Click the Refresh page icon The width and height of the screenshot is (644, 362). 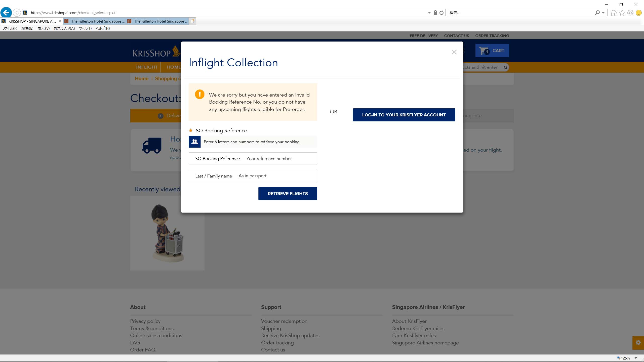click(x=441, y=13)
